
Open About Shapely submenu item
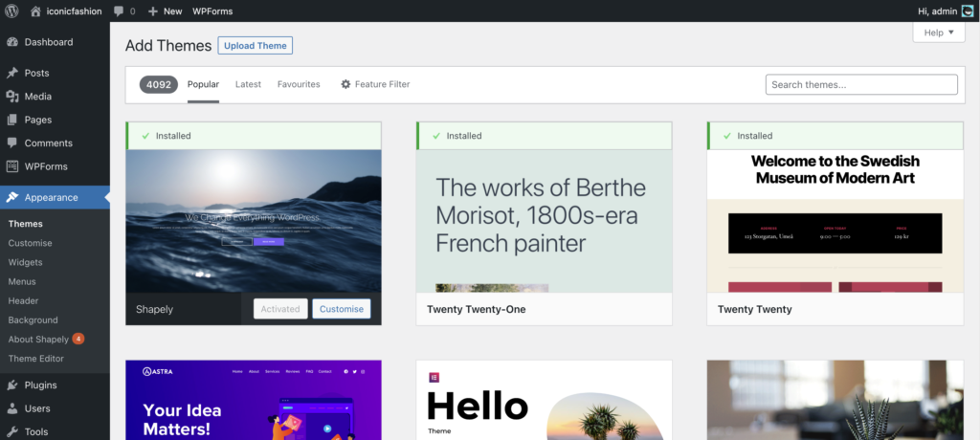click(x=38, y=340)
